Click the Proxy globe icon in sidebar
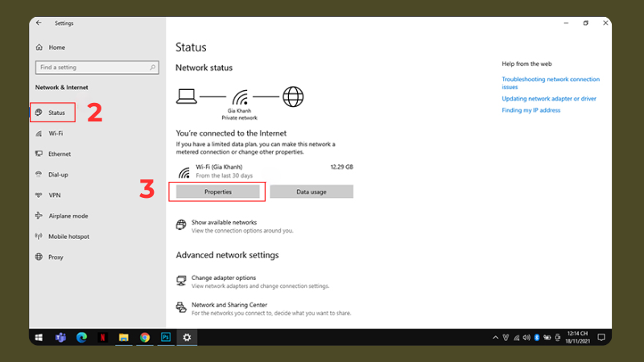 coord(39,257)
